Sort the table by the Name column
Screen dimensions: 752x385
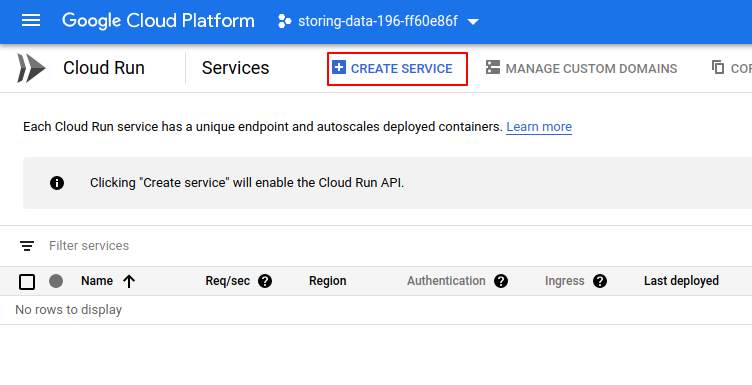(x=97, y=281)
